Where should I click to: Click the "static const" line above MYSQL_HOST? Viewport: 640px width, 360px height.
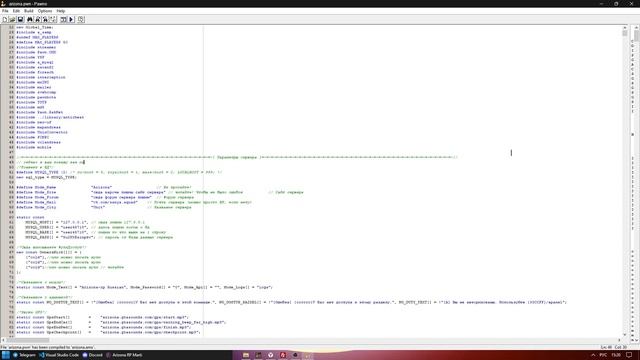(x=30, y=218)
